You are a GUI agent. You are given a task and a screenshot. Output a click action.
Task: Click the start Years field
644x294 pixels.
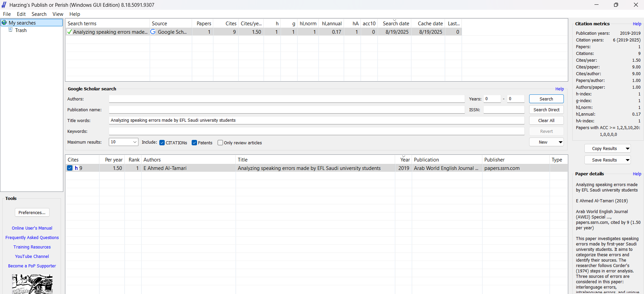click(x=492, y=99)
